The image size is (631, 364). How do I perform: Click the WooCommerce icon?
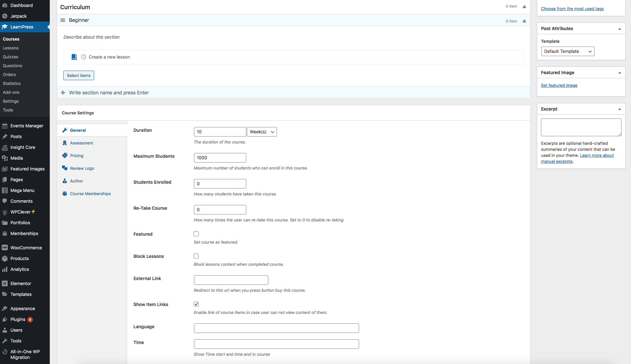[x=5, y=248]
